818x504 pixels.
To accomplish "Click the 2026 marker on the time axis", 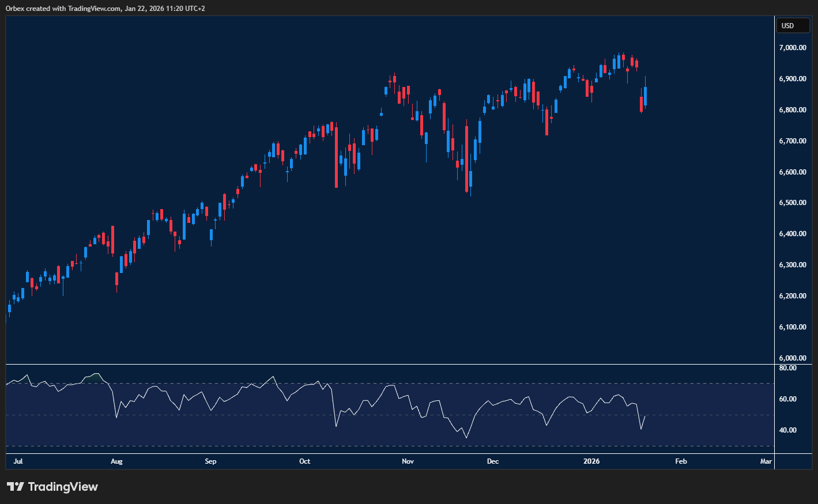I will point(591,461).
